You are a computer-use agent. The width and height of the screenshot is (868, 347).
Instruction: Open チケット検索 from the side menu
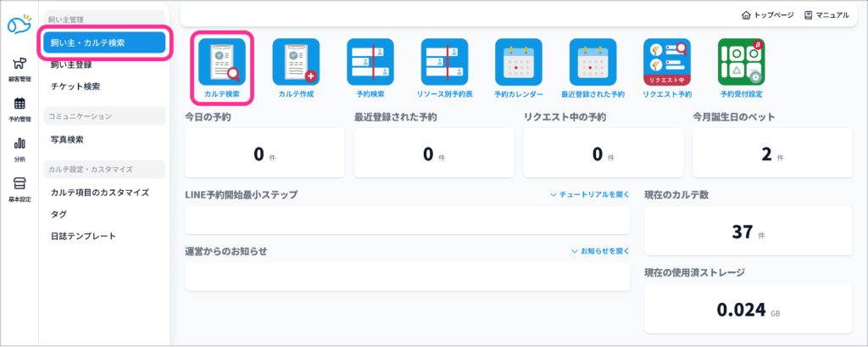75,86
